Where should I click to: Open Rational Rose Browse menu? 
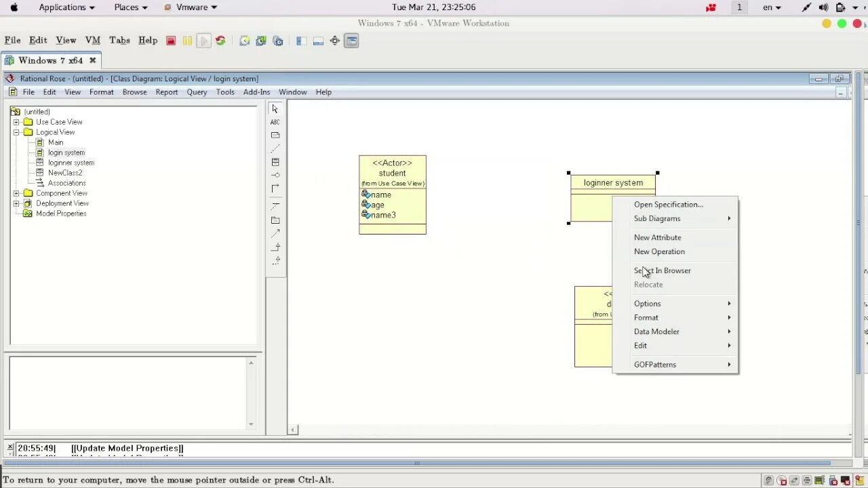134,92
